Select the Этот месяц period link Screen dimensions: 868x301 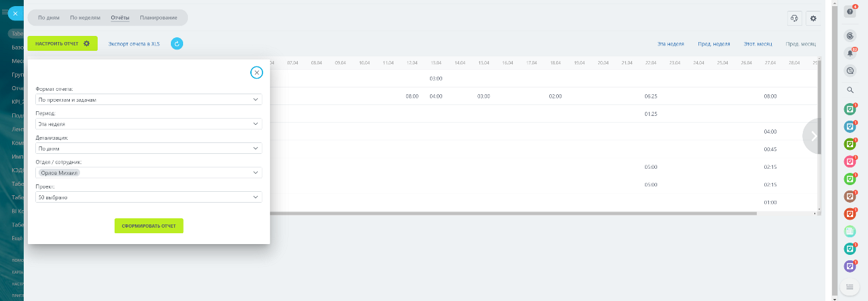click(x=758, y=43)
